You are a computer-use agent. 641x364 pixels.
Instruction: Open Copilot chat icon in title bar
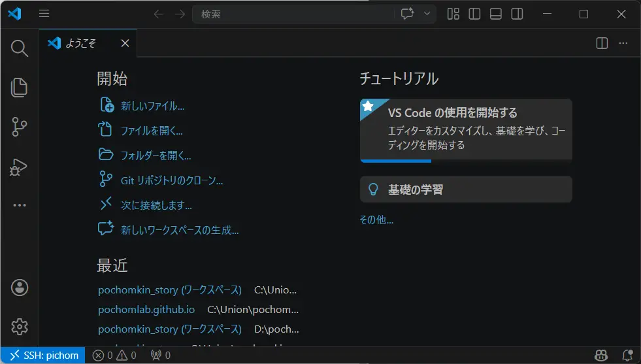407,14
